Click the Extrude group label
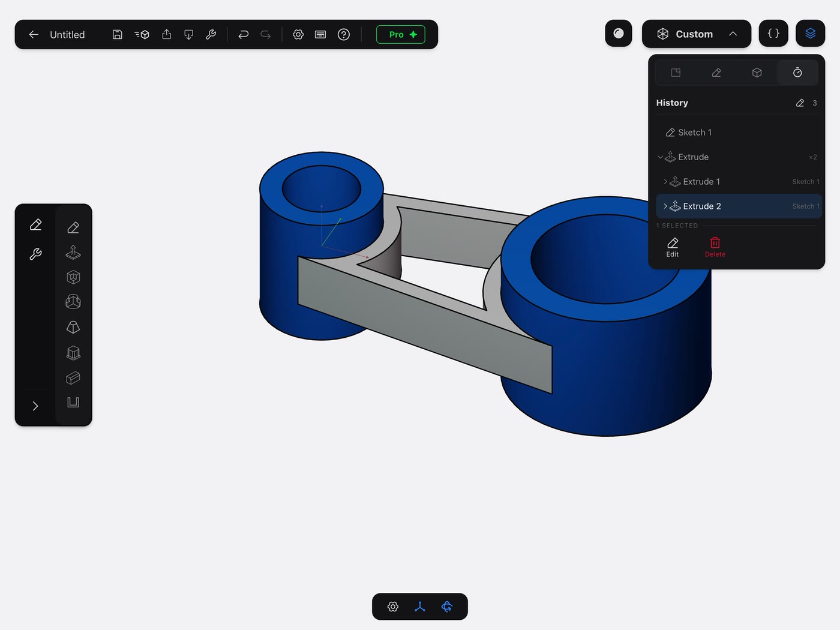 [693, 157]
